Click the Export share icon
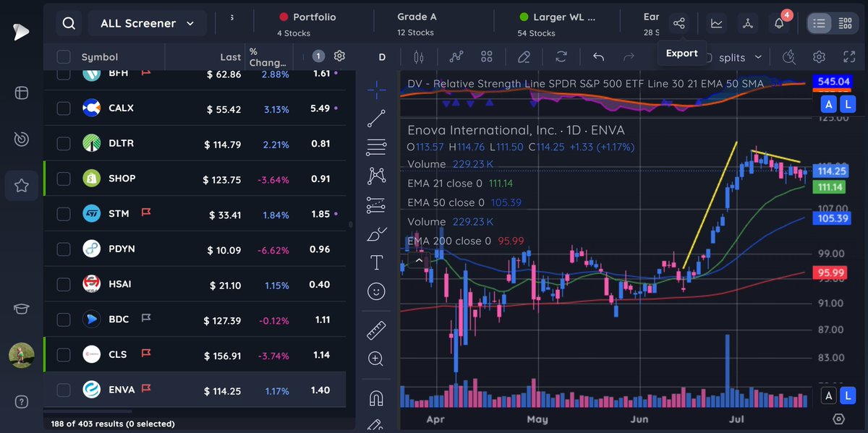Image resolution: width=868 pixels, height=433 pixels. pos(678,23)
